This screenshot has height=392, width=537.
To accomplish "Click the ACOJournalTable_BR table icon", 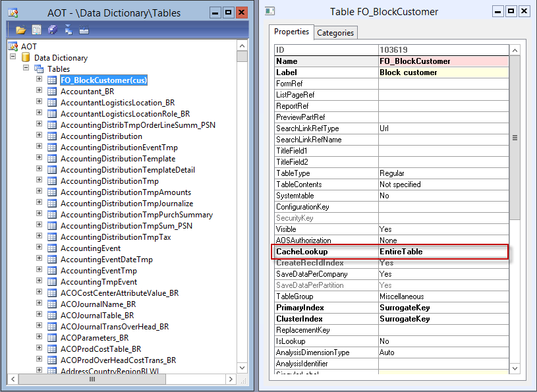I will coord(51,316).
